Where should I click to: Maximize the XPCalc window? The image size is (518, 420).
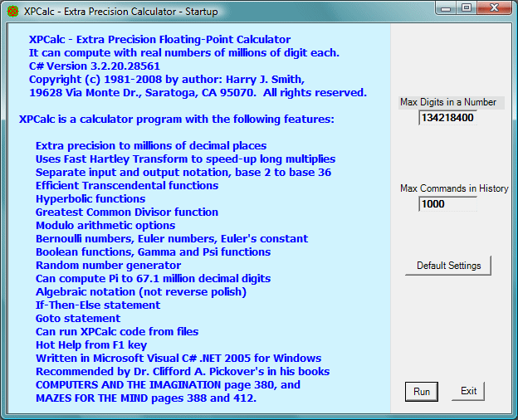pyautogui.click(x=467, y=8)
